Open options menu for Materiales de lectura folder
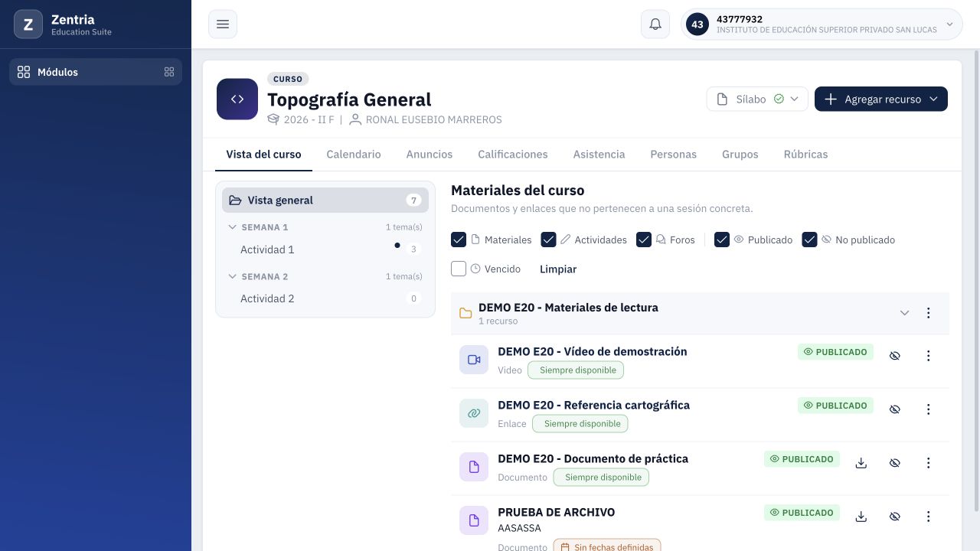The image size is (980, 551). coord(928,313)
